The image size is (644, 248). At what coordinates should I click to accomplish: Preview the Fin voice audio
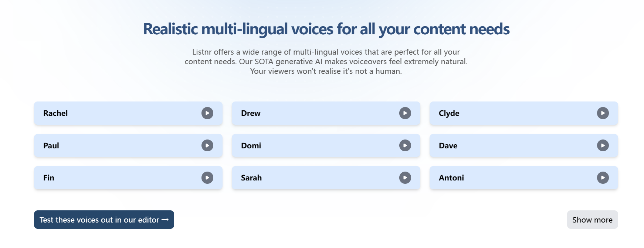(x=207, y=178)
